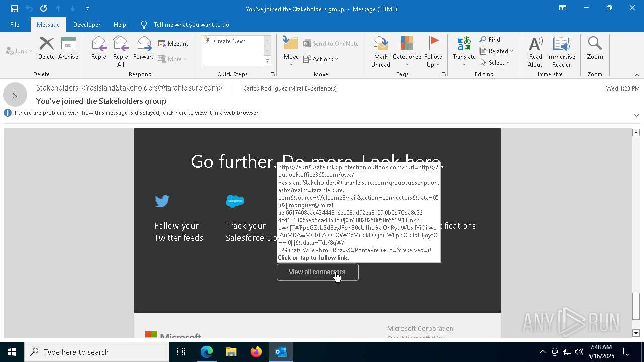644x362 pixels.
Task: Open the notification center
Action: 627,352
